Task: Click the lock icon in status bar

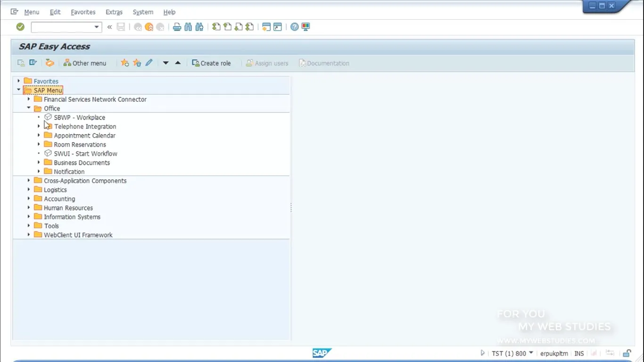Action: point(627,353)
